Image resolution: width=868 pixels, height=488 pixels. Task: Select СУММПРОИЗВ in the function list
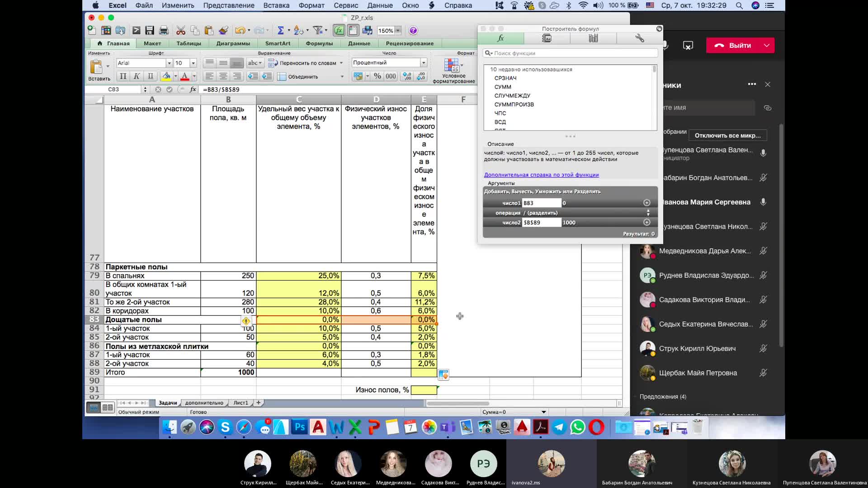pyautogui.click(x=514, y=104)
